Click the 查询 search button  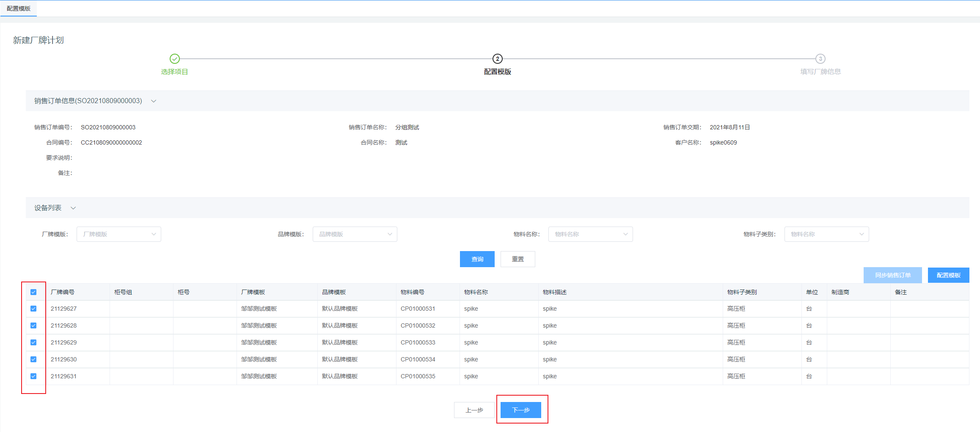[477, 259]
